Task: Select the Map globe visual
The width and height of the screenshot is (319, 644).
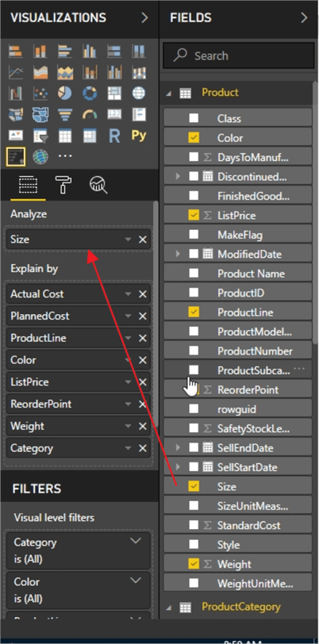Action: (x=139, y=94)
